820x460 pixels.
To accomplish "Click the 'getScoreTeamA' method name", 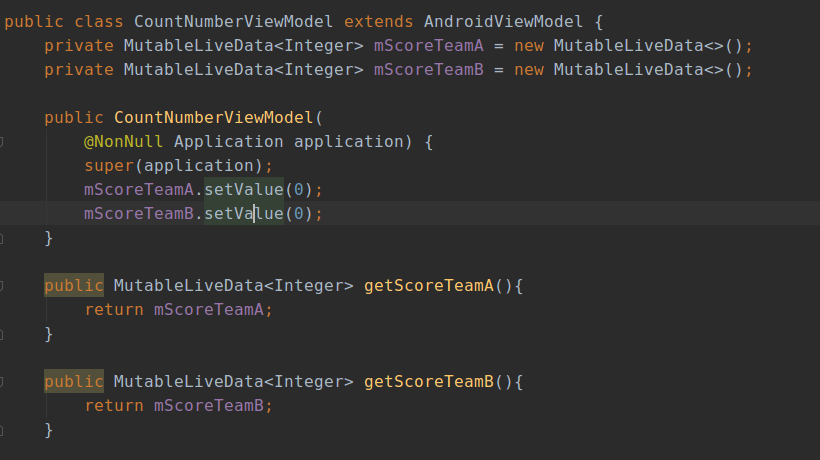I will [429, 285].
